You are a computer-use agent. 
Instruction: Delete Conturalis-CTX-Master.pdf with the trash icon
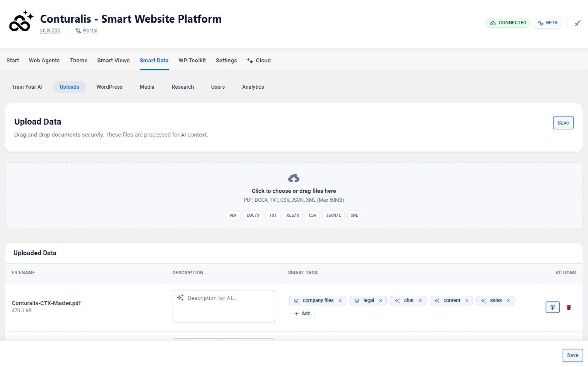coord(569,307)
